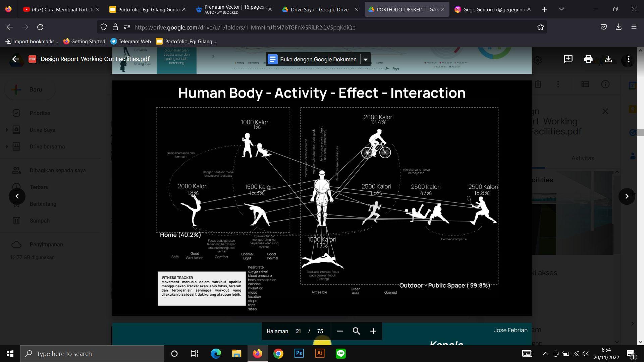
Task: Click the page number input field
Action: (298, 331)
